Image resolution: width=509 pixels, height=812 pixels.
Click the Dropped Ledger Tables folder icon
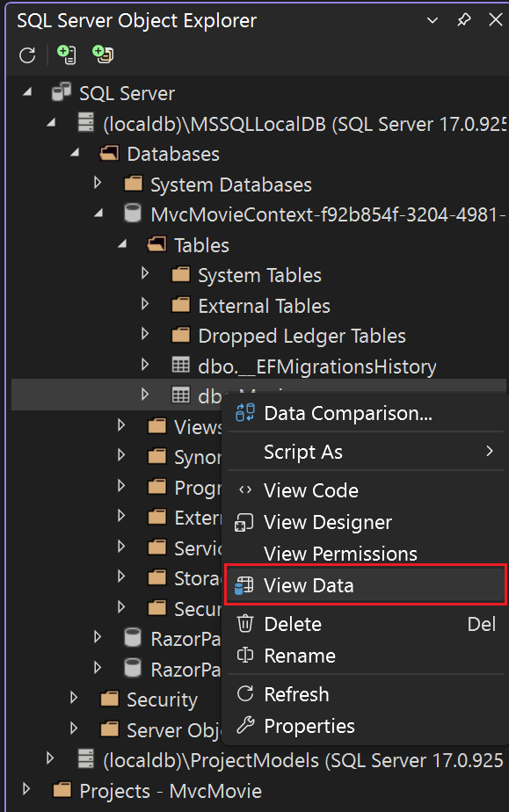(x=180, y=335)
